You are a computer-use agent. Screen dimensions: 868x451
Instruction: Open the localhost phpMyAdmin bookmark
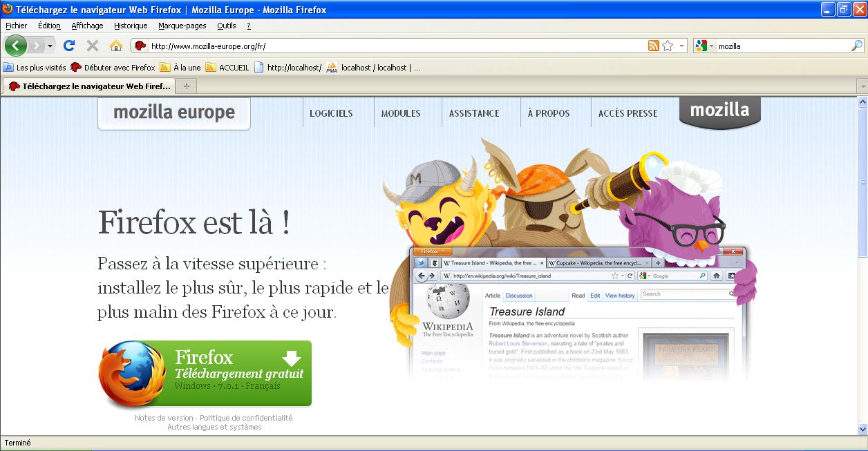coord(373,68)
